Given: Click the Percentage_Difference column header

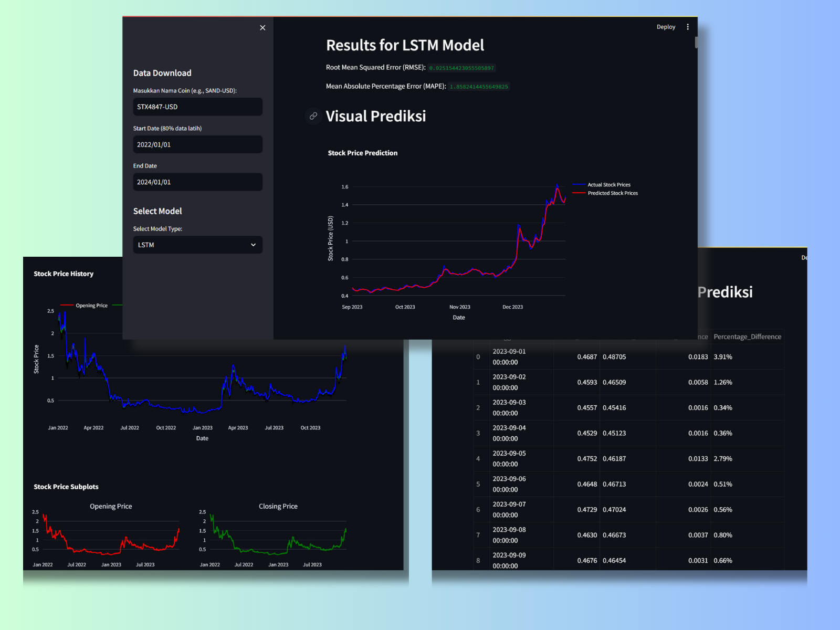Looking at the screenshot, I should 747,337.
